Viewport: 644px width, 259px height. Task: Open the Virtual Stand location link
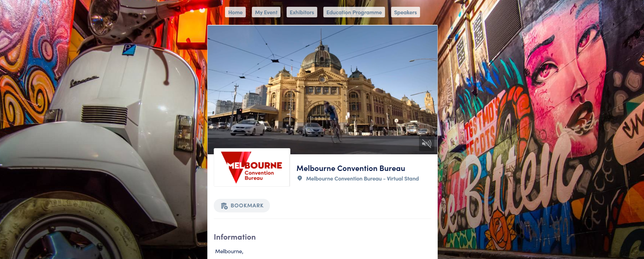click(363, 178)
